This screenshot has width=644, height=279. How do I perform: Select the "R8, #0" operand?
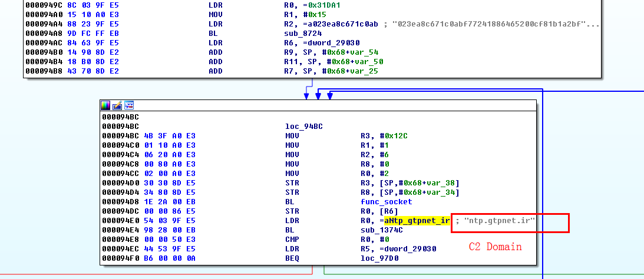tap(375, 164)
